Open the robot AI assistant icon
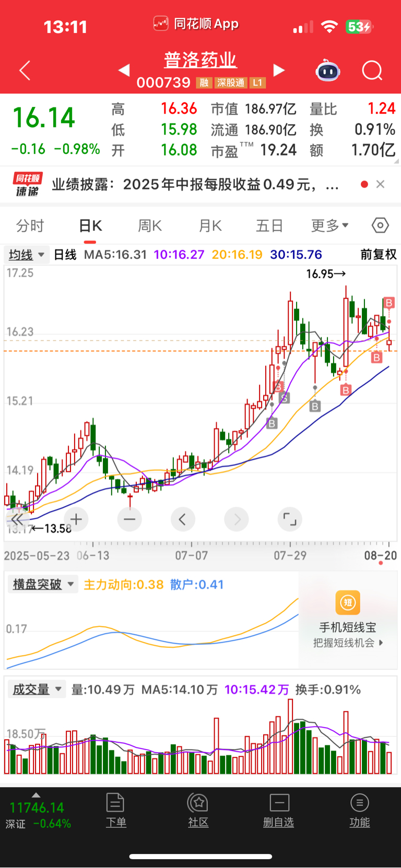This screenshot has height=868, width=401. [x=328, y=70]
